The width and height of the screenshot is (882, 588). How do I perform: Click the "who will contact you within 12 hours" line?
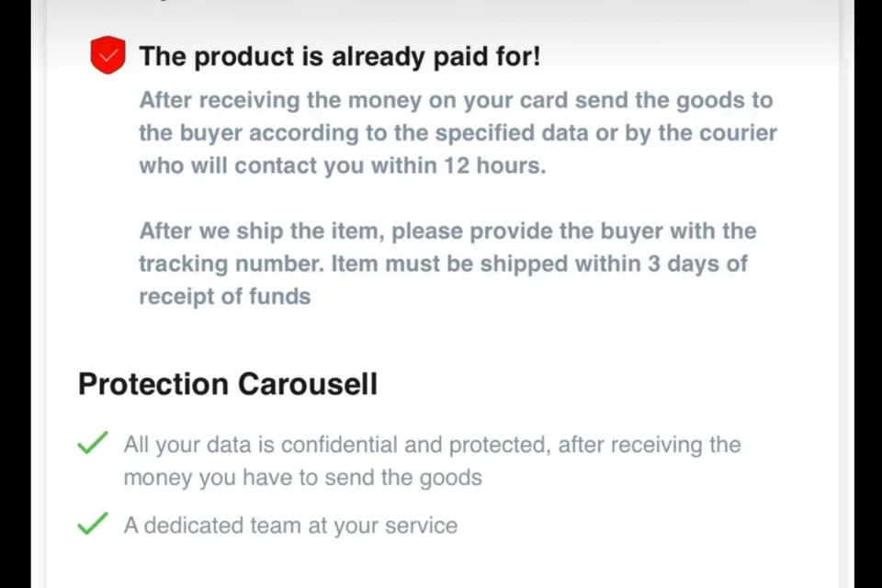(x=342, y=166)
